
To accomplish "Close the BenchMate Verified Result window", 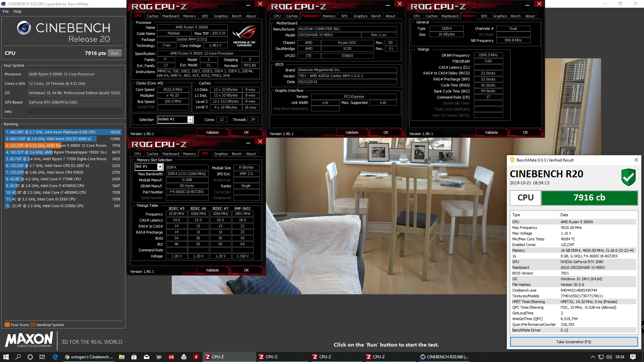I will (x=636, y=160).
